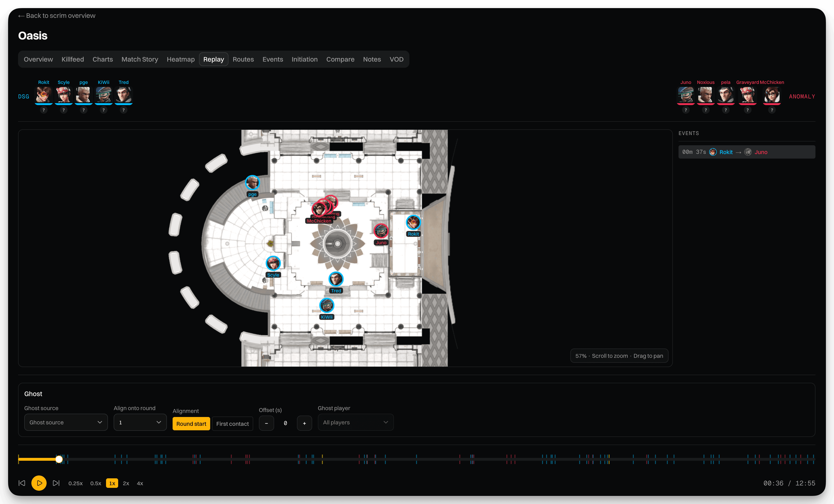Viewport: 834px width, 504px height.
Task: Play the replay with the yellow play button
Action: (39, 483)
